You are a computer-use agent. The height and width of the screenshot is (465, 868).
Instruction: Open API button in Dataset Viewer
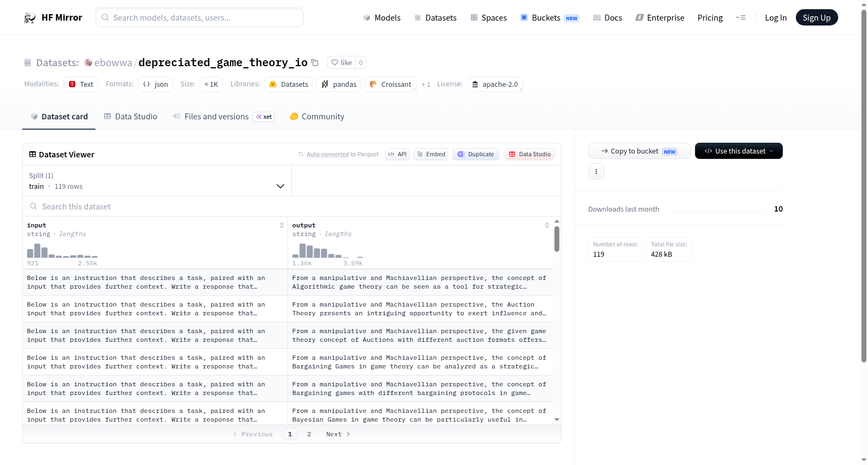397,154
